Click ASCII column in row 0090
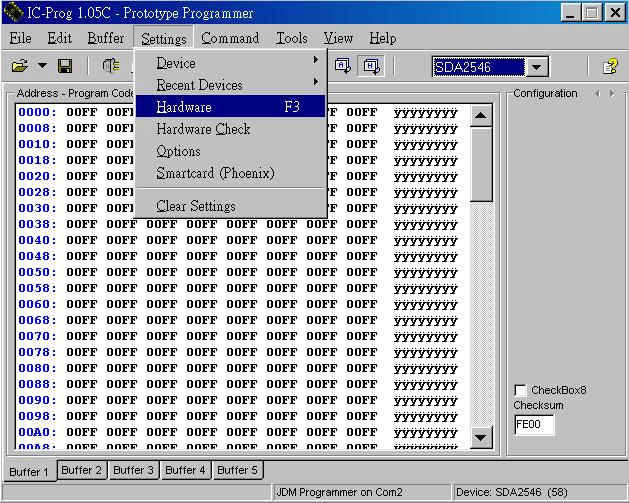 (425, 401)
